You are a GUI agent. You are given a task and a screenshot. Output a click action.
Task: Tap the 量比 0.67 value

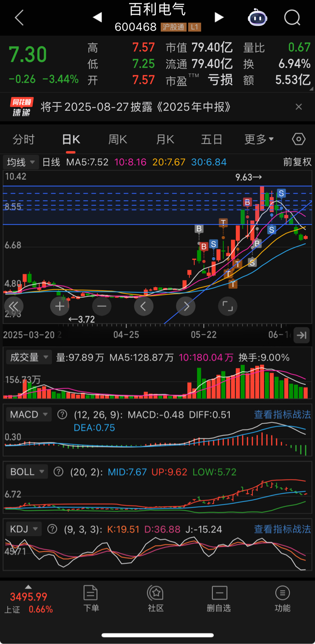point(277,48)
